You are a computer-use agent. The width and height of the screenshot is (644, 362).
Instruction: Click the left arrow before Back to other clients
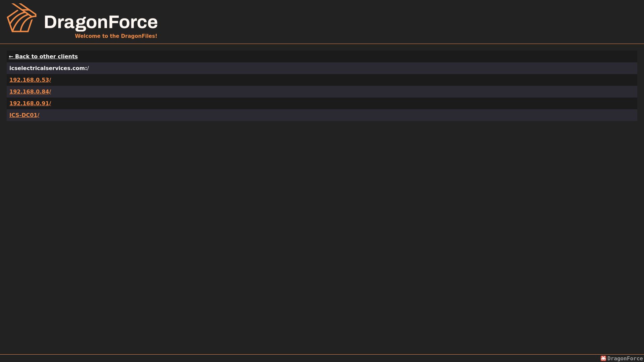tap(11, 56)
